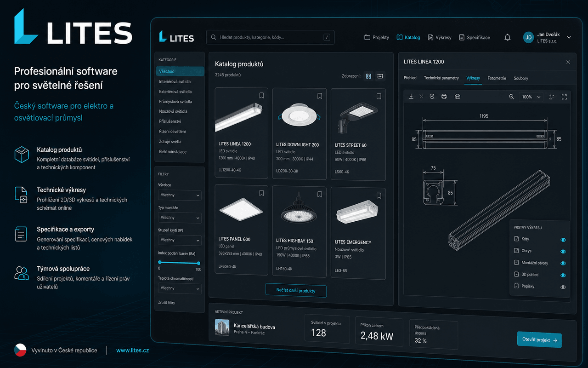The image size is (588, 368).
Task: Click the second printer icon in the drawing toolbar
Action: click(x=458, y=97)
